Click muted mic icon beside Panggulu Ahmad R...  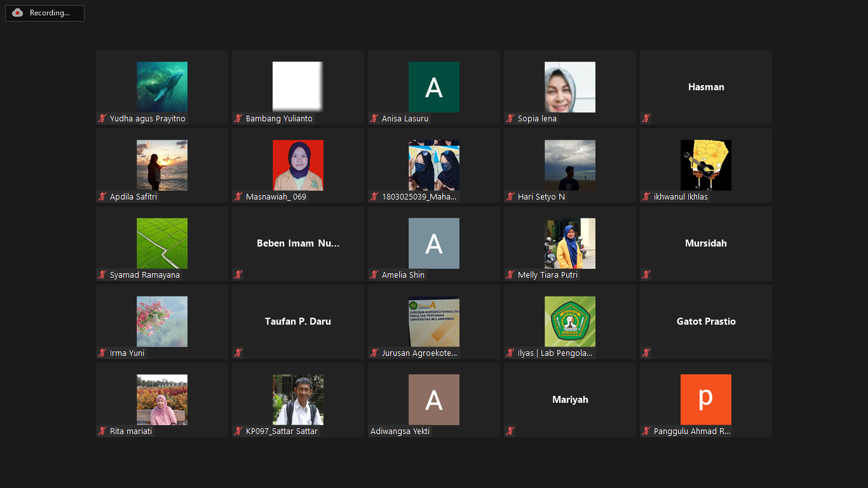pyautogui.click(x=646, y=431)
